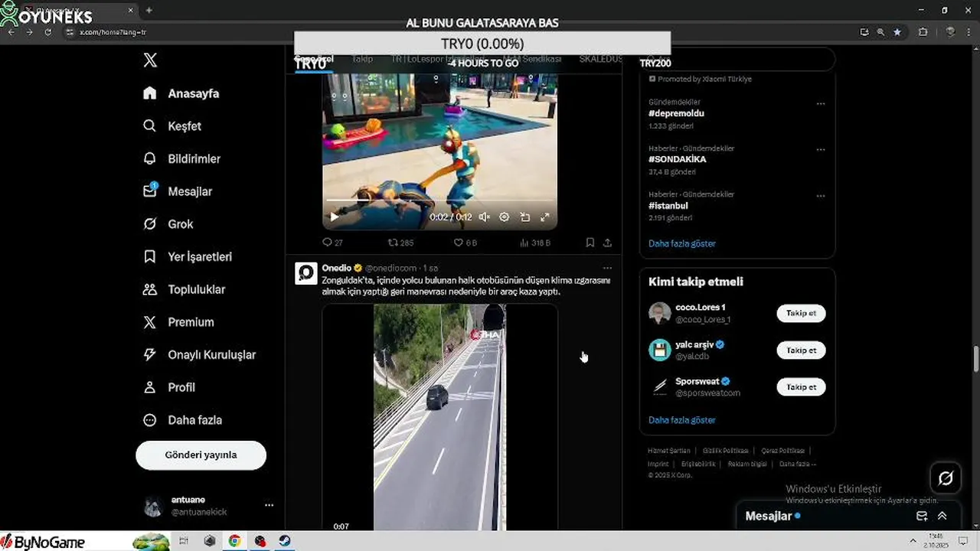Open video settings gear on pool video
This screenshot has width=980, height=551.
tap(504, 217)
